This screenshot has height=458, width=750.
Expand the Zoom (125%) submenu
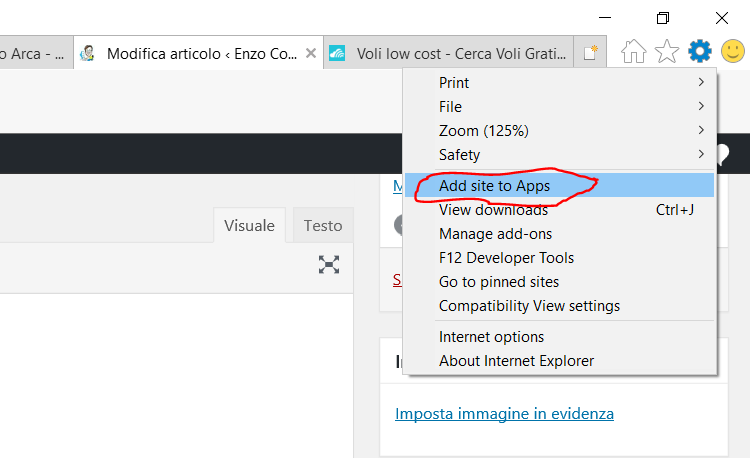(559, 131)
